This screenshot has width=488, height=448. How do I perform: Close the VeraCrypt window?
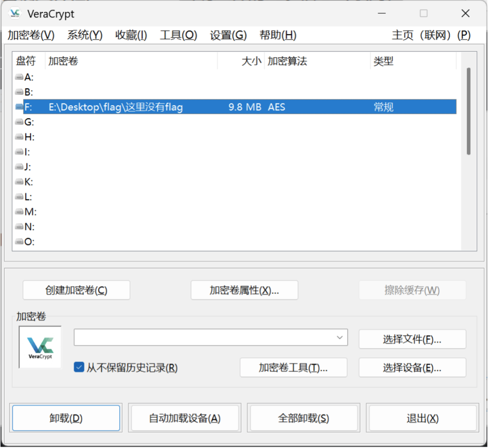coord(465,13)
